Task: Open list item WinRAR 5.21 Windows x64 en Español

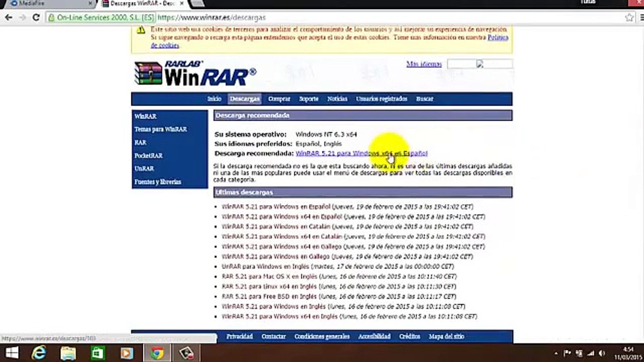Action: (x=282, y=217)
